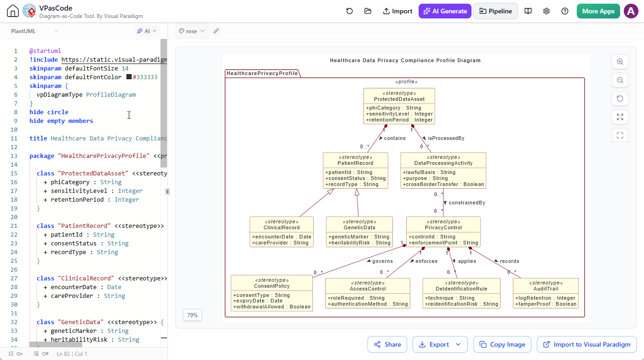Click the Share button

[387, 344]
